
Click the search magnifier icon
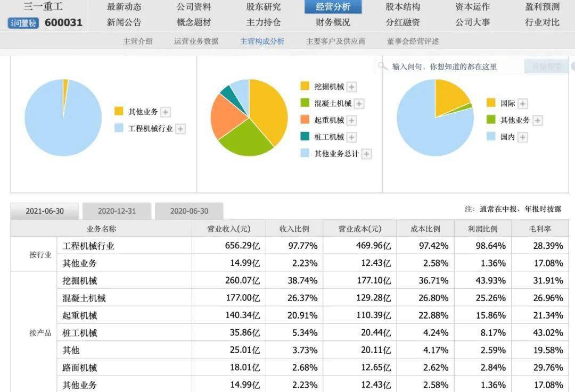pos(382,66)
